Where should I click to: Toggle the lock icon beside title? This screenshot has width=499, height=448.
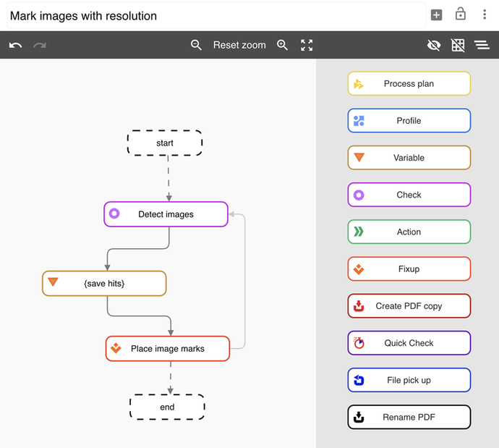click(x=460, y=14)
